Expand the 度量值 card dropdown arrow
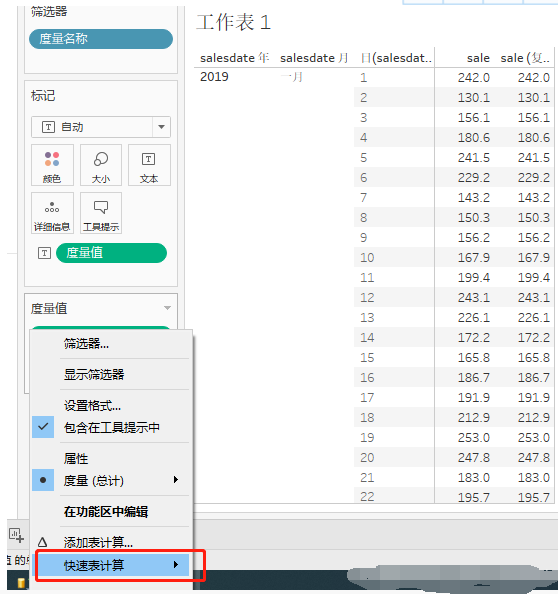This screenshot has height=594, width=558. click(167, 308)
